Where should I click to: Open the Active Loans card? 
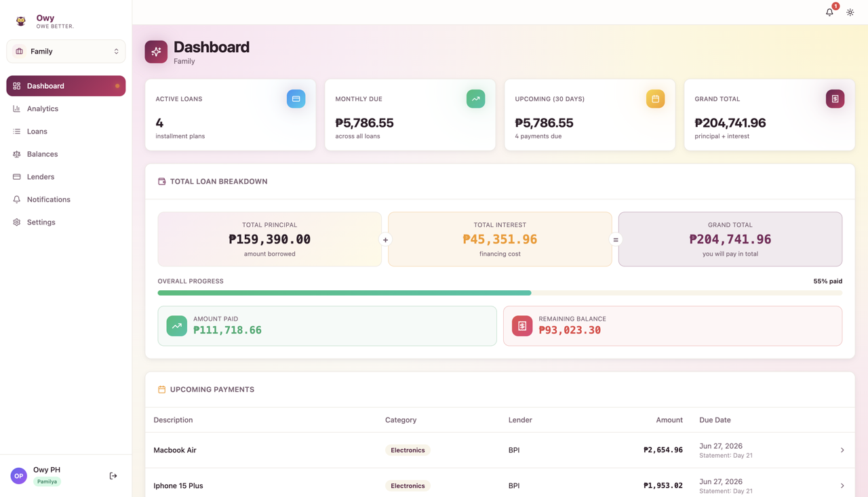pos(231,115)
